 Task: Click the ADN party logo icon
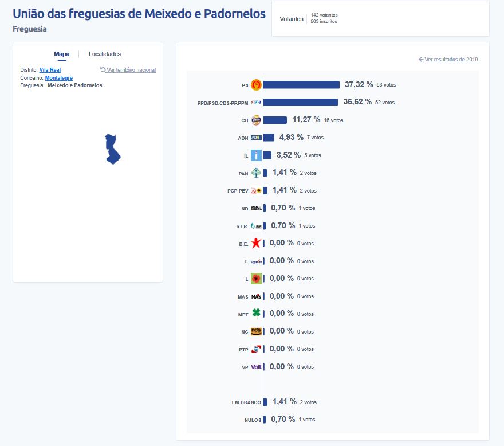point(256,138)
